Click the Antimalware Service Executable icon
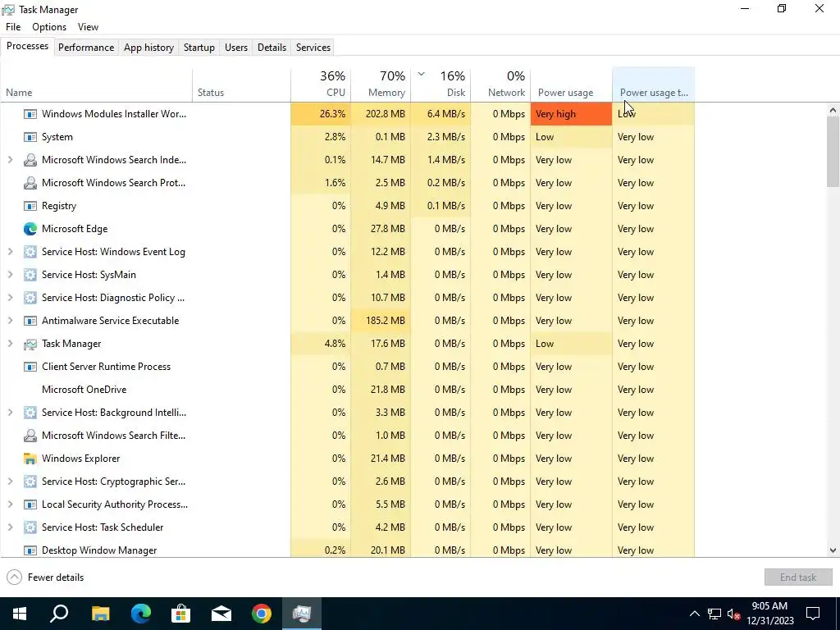This screenshot has height=630, width=840. point(30,321)
